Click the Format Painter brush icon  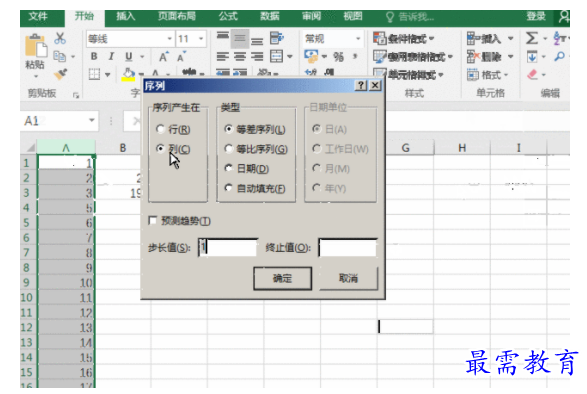point(60,74)
